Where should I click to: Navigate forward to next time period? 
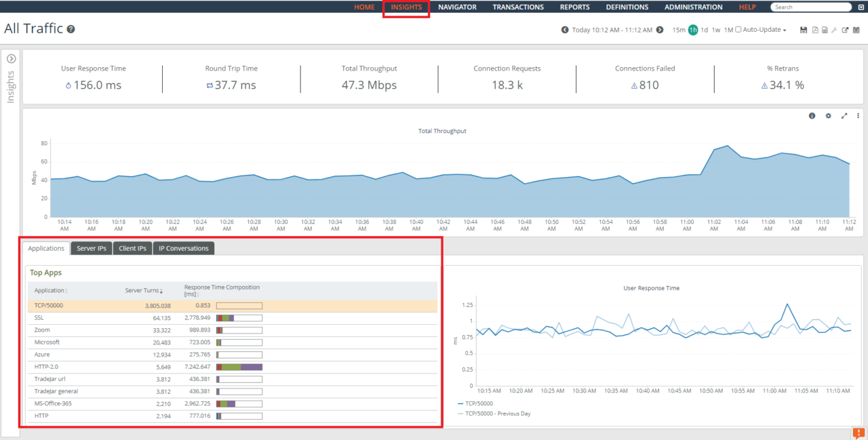659,30
